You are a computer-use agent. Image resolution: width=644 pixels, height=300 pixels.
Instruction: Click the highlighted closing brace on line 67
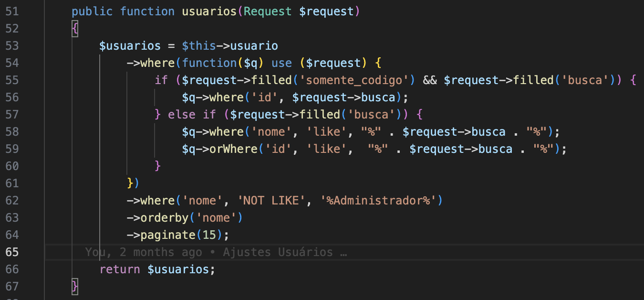pos(75,287)
